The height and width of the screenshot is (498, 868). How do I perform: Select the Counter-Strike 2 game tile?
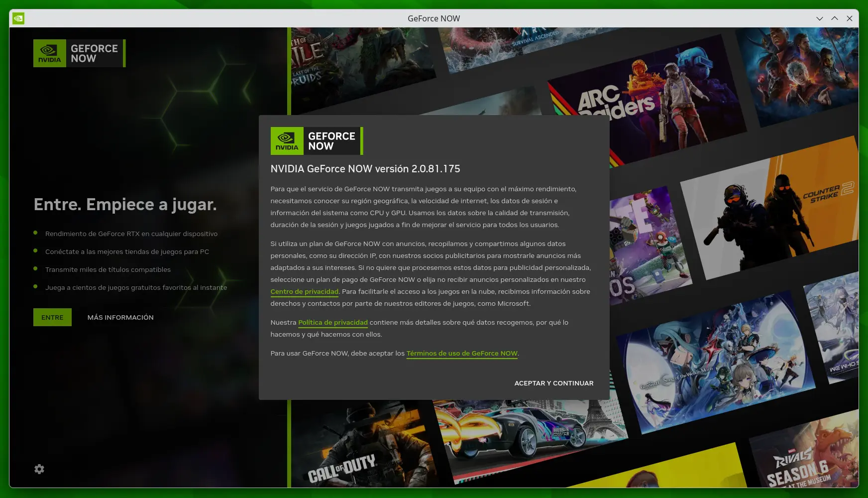click(776, 214)
